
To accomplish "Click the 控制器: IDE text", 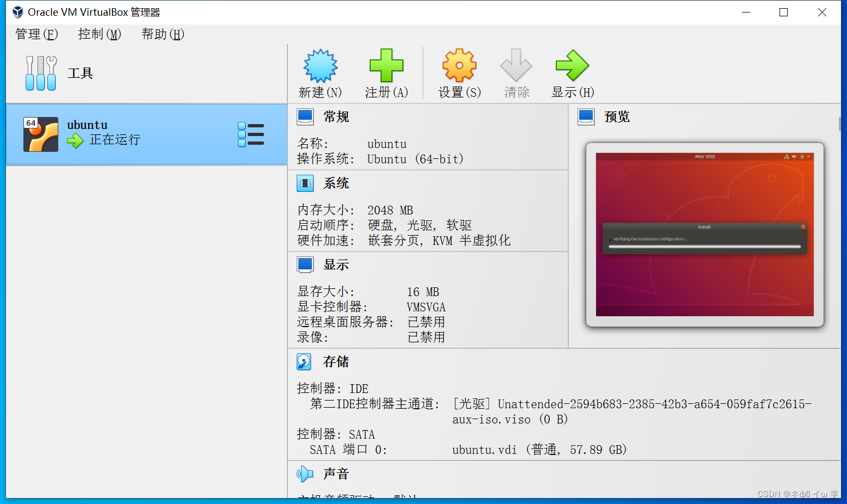I will point(333,389).
